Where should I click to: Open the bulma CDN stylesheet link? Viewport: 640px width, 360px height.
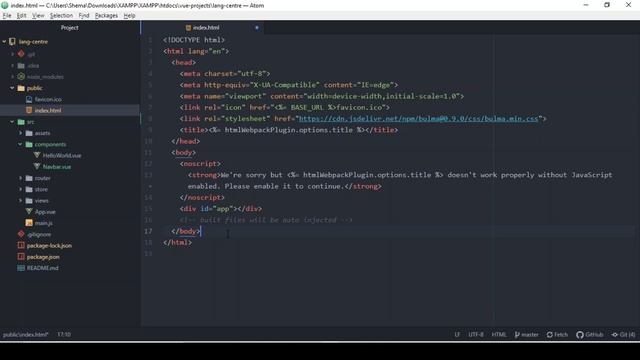[418, 119]
